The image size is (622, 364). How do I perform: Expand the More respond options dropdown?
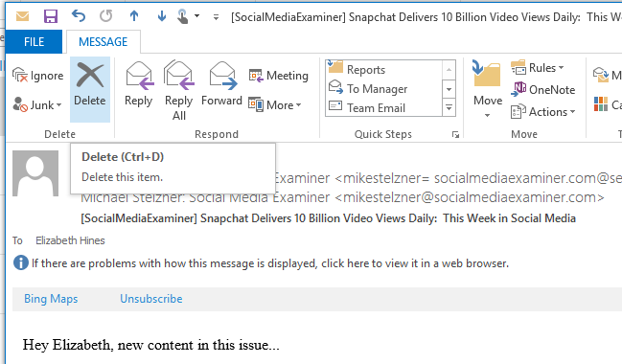click(275, 105)
